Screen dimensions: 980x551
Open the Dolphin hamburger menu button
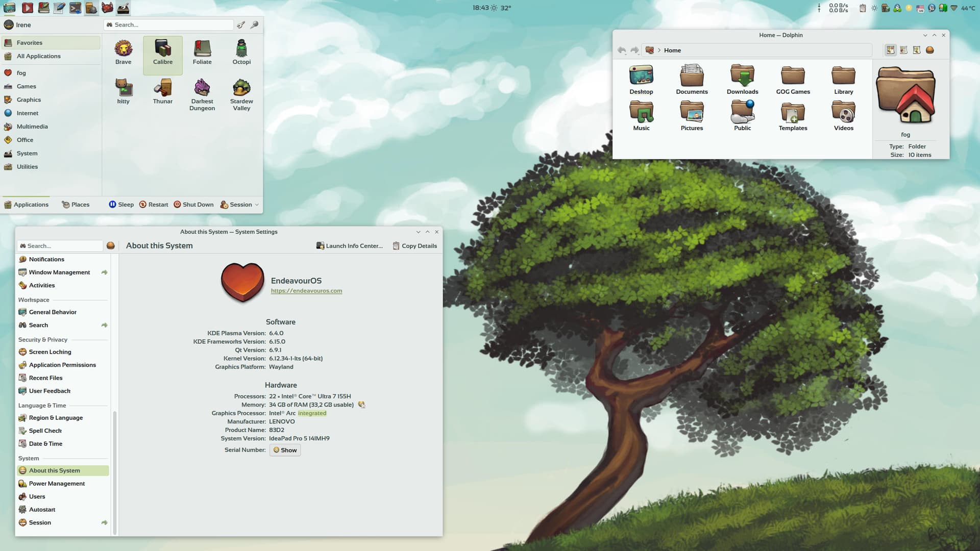(x=930, y=50)
